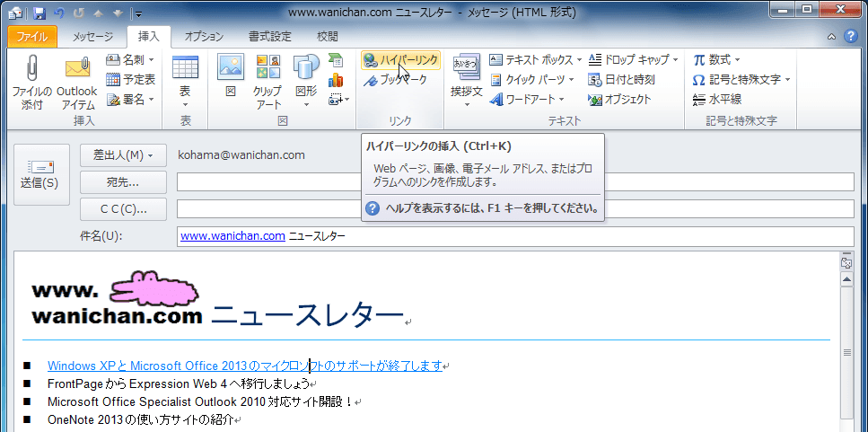This screenshot has width=868, height=432.
Task: Open Help with the question mark icon
Action: [x=850, y=37]
